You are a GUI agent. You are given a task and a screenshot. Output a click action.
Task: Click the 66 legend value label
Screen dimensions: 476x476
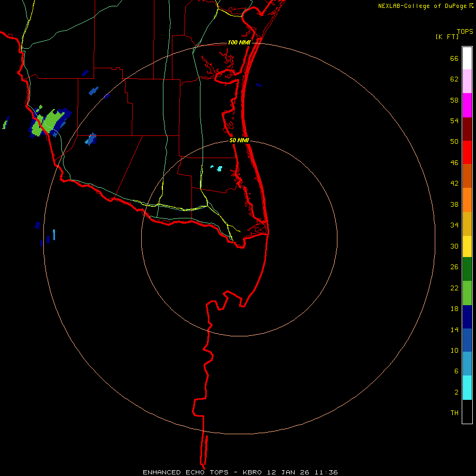[454, 58]
